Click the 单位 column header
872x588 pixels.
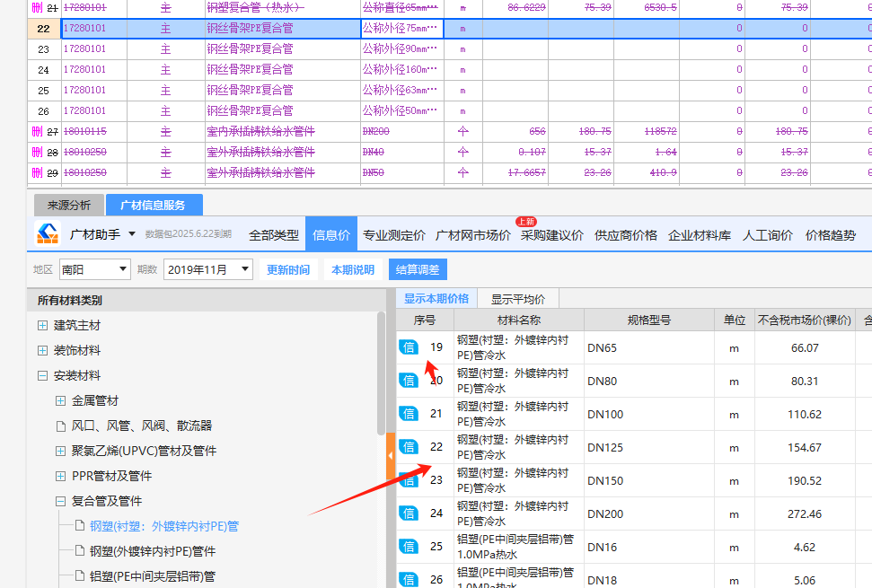(x=734, y=320)
